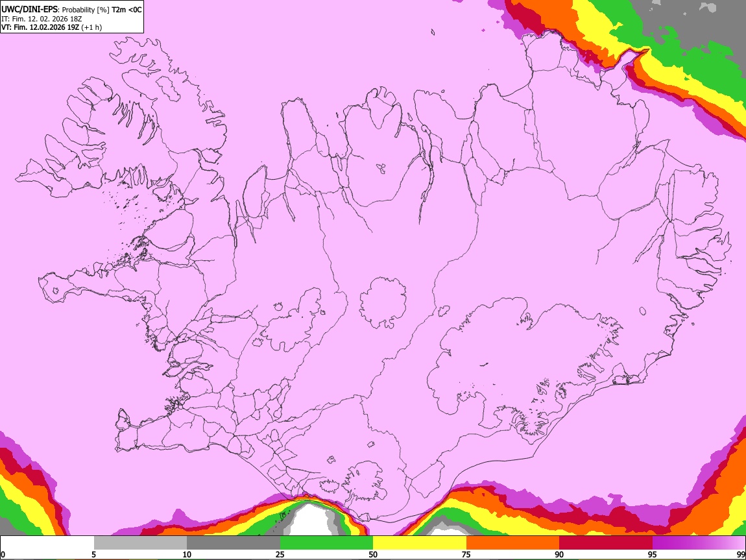The height and width of the screenshot is (560, 746).
Task: Pick the red 90-95% legend swatch
Action: tap(606, 542)
